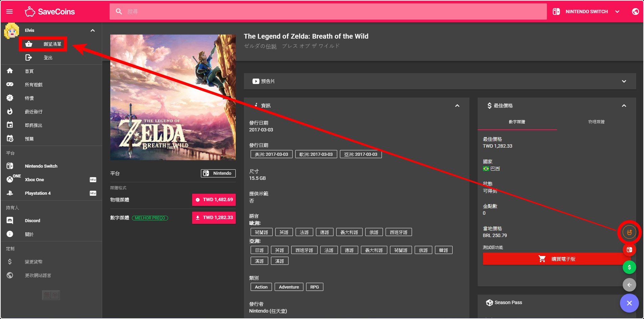Click the TWD 1,482.69 physical price button

[214, 200]
